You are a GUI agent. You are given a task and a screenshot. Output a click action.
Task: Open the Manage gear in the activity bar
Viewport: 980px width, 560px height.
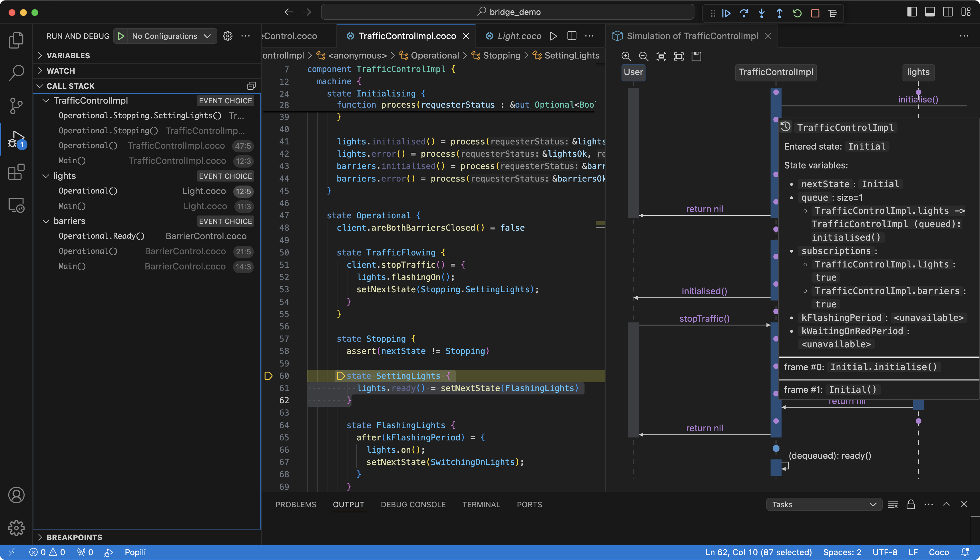(x=16, y=528)
